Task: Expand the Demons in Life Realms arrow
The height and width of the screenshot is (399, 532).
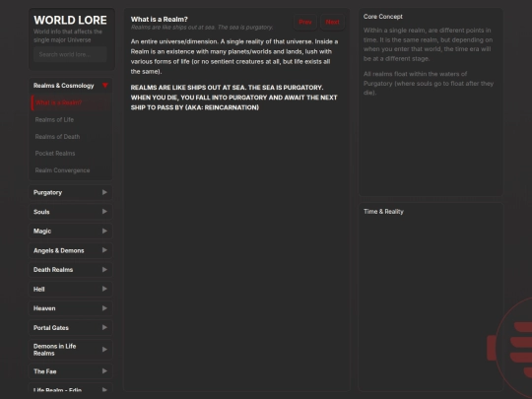Action: tap(104, 350)
